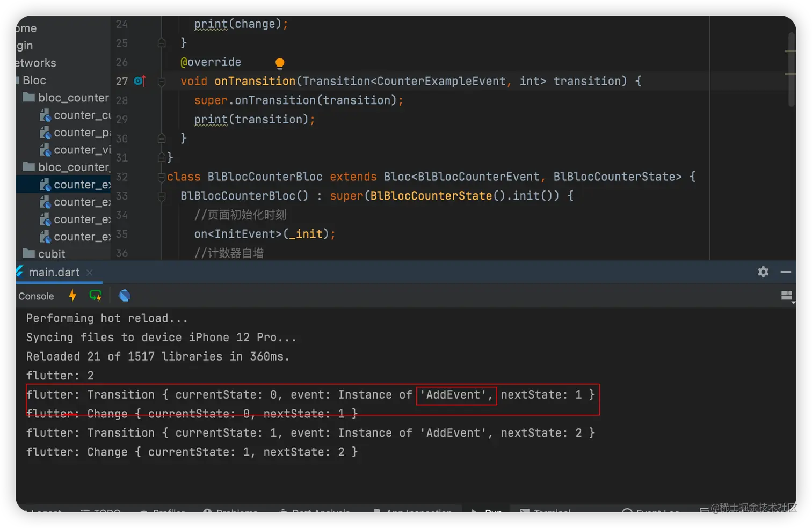Click the fold end marker on line 25

click(162, 43)
